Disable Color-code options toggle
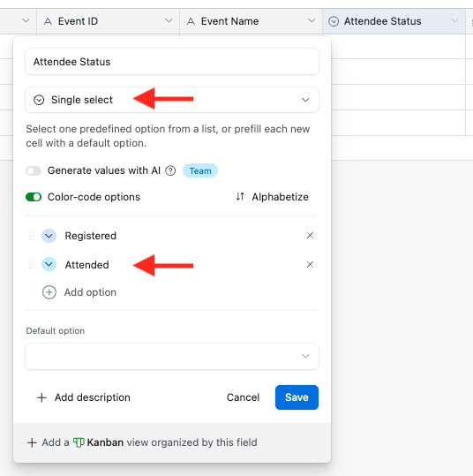This screenshot has height=476, width=473. pyautogui.click(x=34, y=197)
